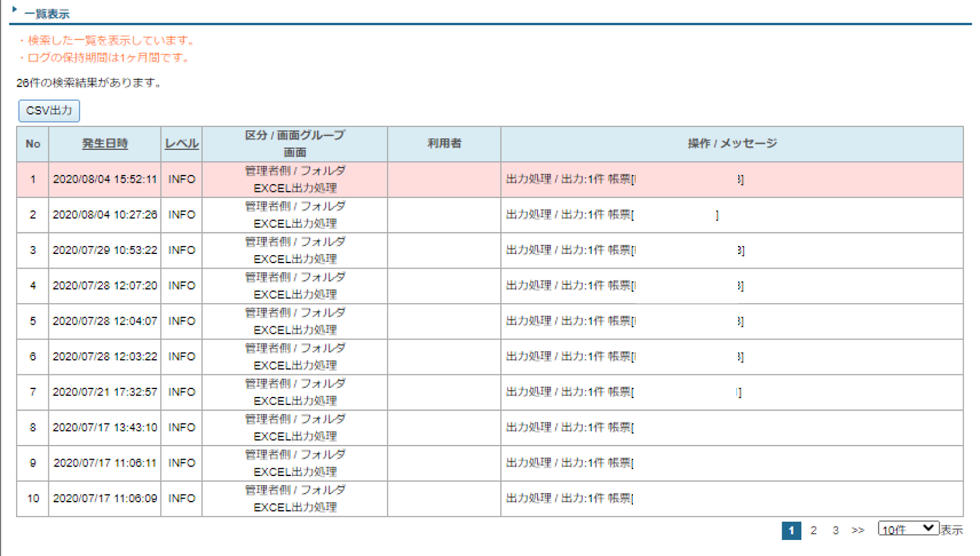
Task: Select log entry dated 2020/07/17 11:06:11
Action: [105, 463]
